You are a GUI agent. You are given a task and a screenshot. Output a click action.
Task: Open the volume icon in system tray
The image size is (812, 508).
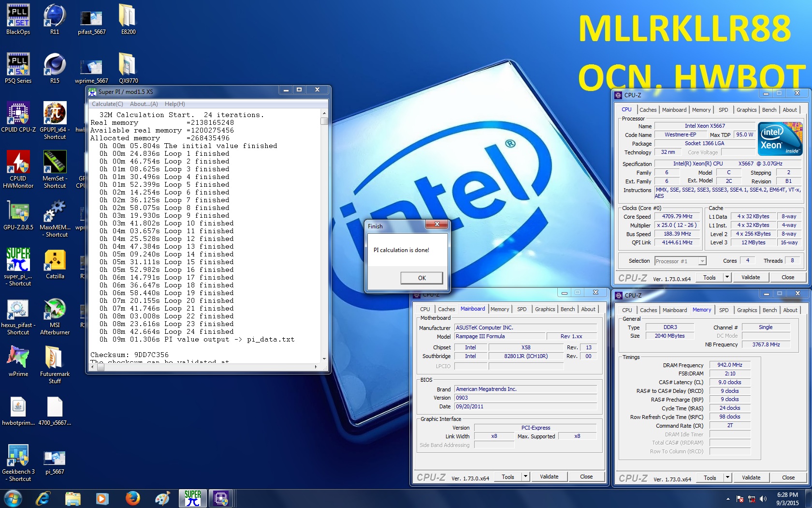pyautogui.click(x=763, y=499)
